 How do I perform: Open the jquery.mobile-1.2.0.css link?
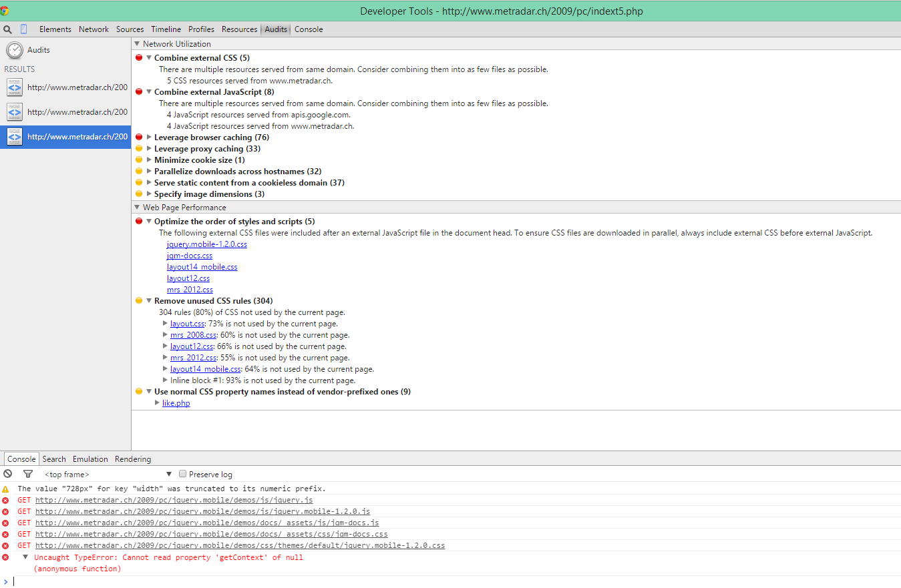click(206, 244)
